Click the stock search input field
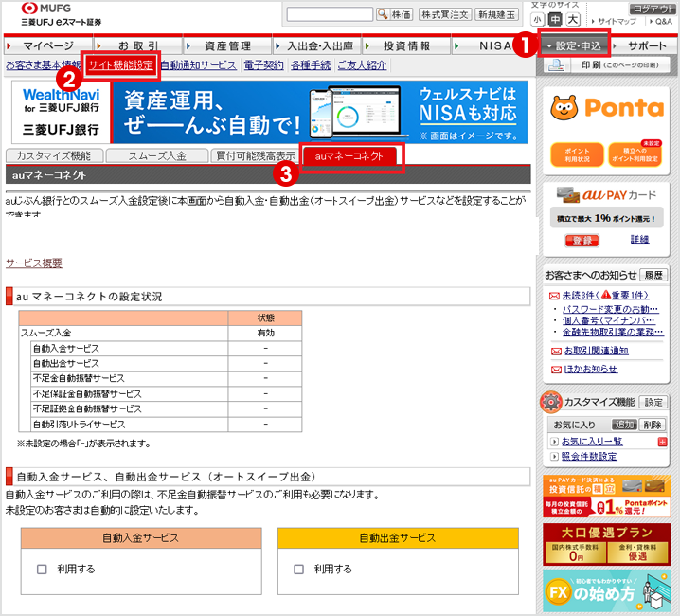Image resolution: width=680 pixels, height=616 pixels. 330,14
